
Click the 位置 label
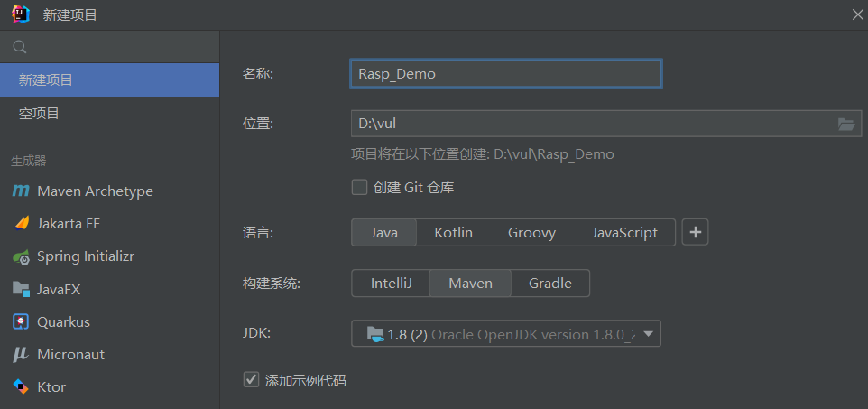[x=258, y=124]
